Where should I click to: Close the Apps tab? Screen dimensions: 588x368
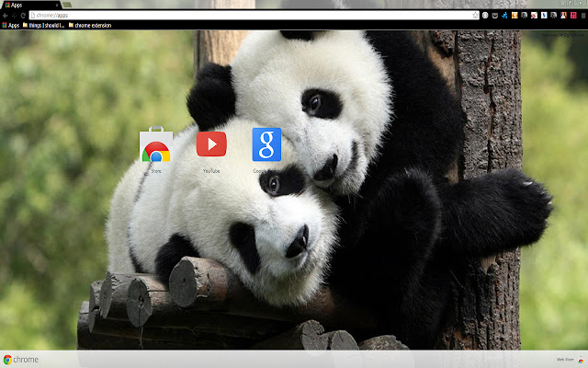(57, 6)
